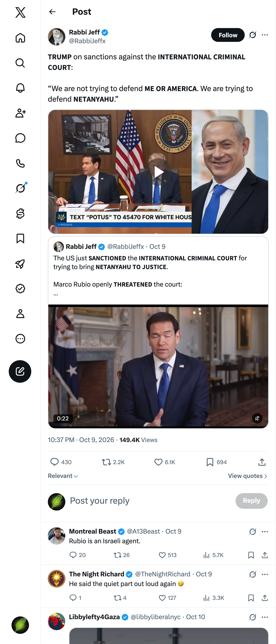This screenshot has width=276, height=644.
Task: Open Notifications bell in the sidebar
Action: click(20, 88)
